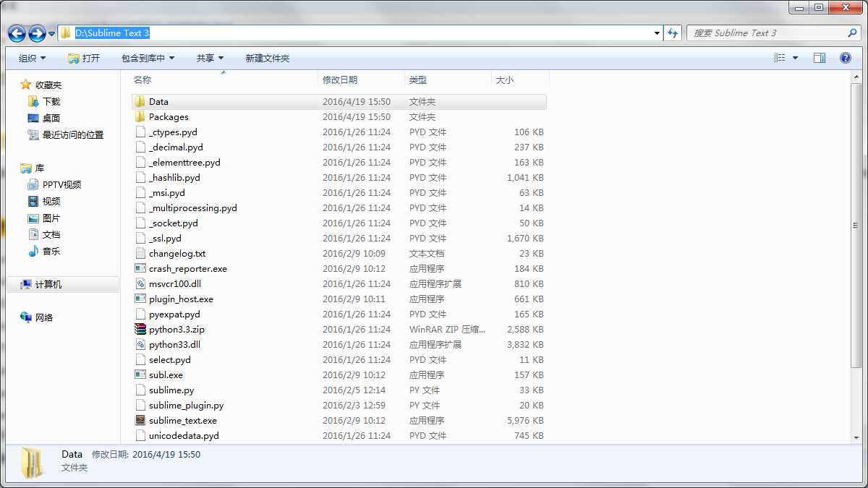
Task: Click the change view icon
Action: [780, 58]
